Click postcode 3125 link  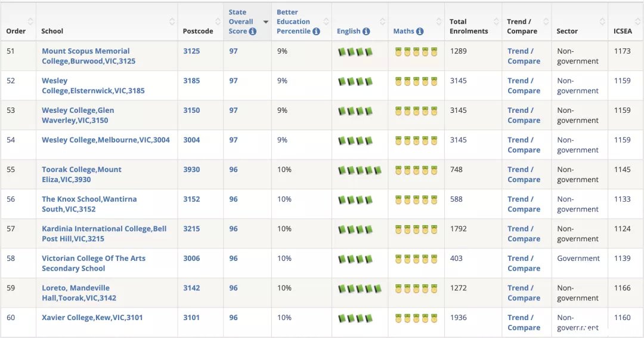pyautogui.click(x=191, y=51)
